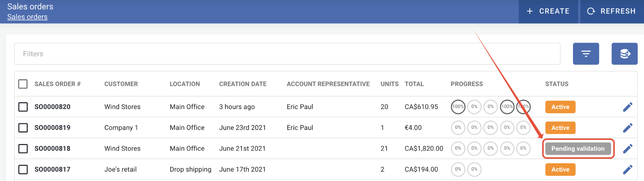Toggle the select-all checkbox in header

23,84
